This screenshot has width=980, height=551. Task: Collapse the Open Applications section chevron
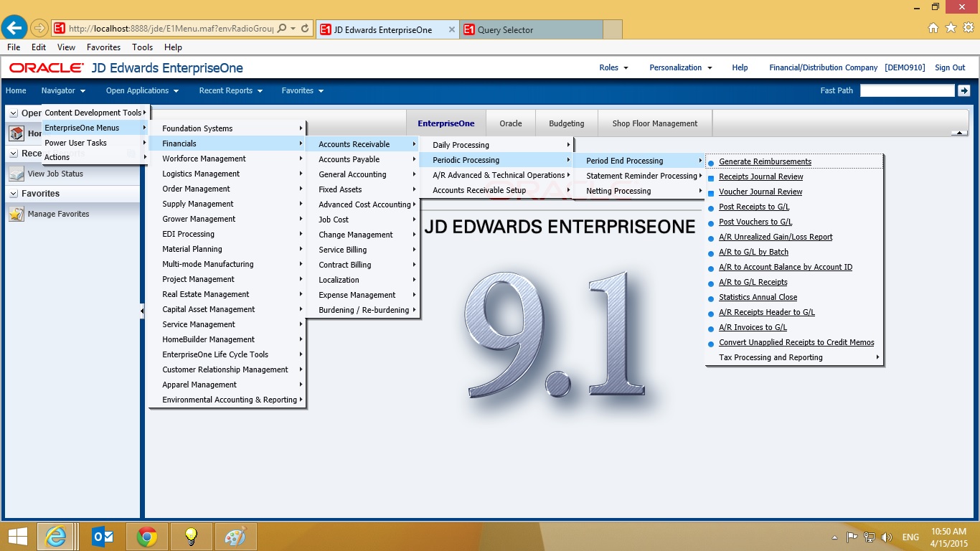pyautogui.click(x=14, y=113)
